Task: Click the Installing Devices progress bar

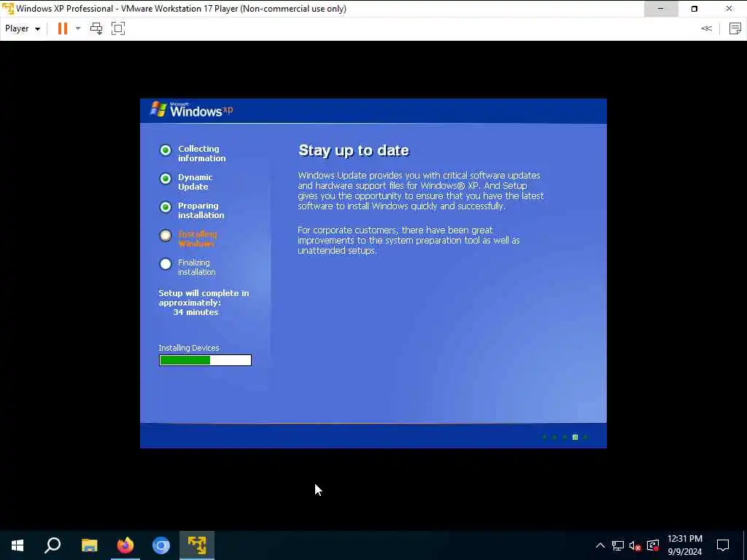Action: [x=205, y=360]
